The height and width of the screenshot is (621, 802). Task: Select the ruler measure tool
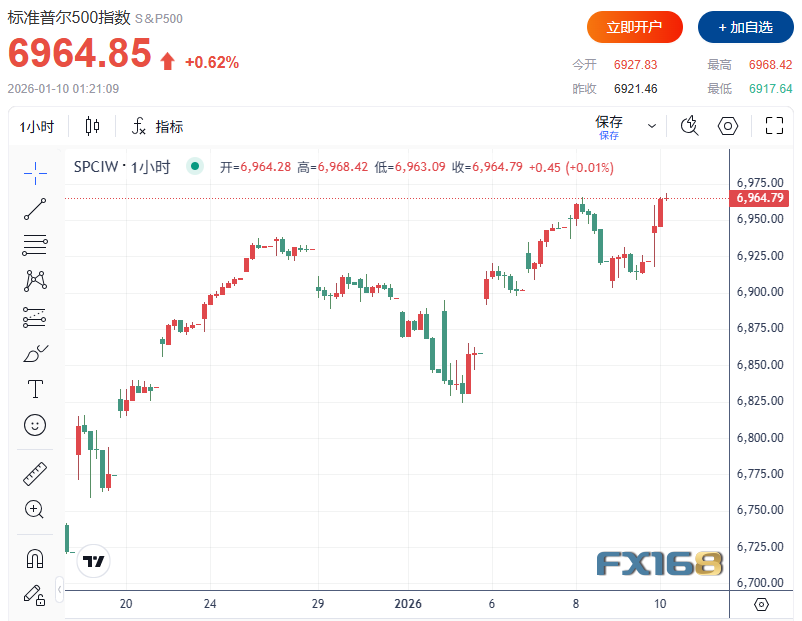click(35, 473)
